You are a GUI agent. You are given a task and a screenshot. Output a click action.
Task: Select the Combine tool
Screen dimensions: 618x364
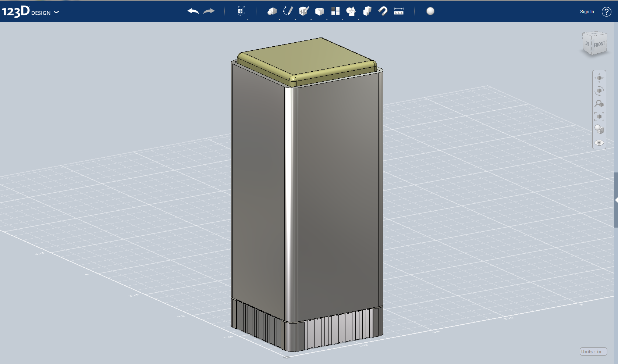coord(351,11)
